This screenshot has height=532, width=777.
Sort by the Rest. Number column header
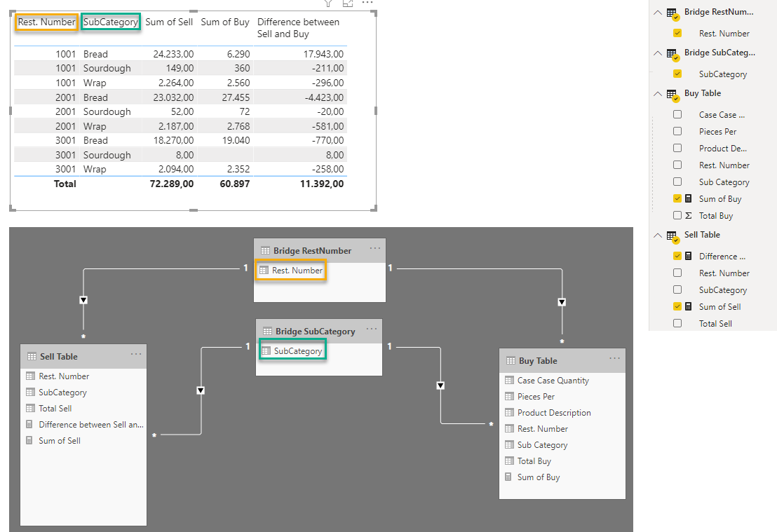point(46,22)
